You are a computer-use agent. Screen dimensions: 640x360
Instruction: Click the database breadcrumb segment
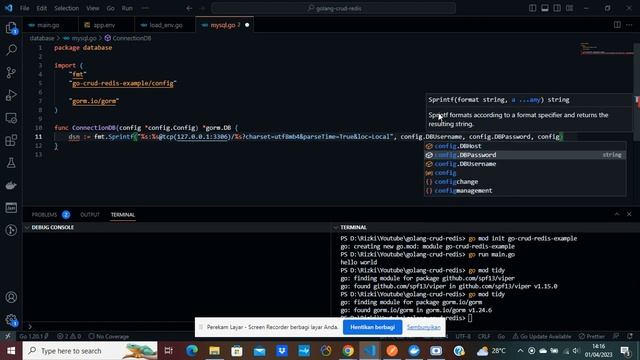click(x=42, y=38)
